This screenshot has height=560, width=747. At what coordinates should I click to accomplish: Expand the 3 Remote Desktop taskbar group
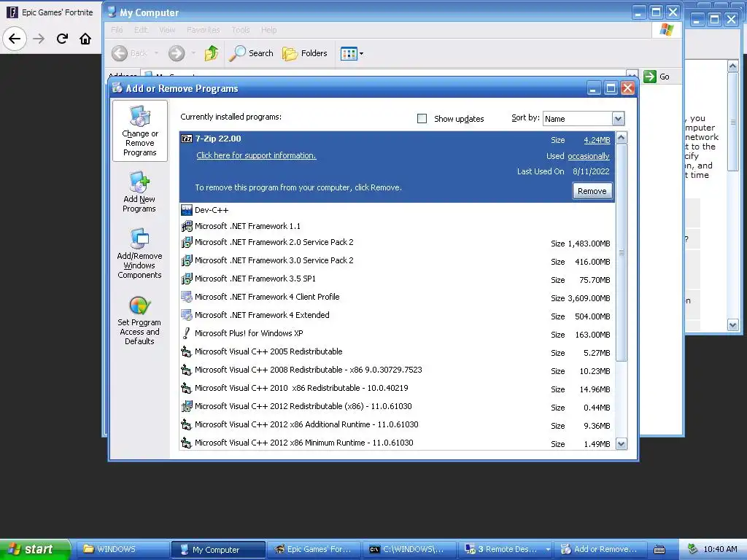tap(548, 550)
